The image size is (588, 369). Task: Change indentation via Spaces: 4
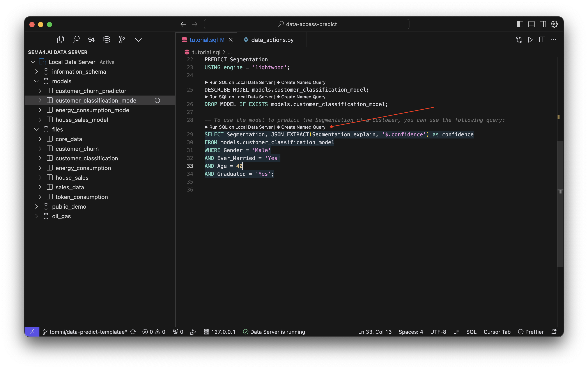tap(411, 332)
